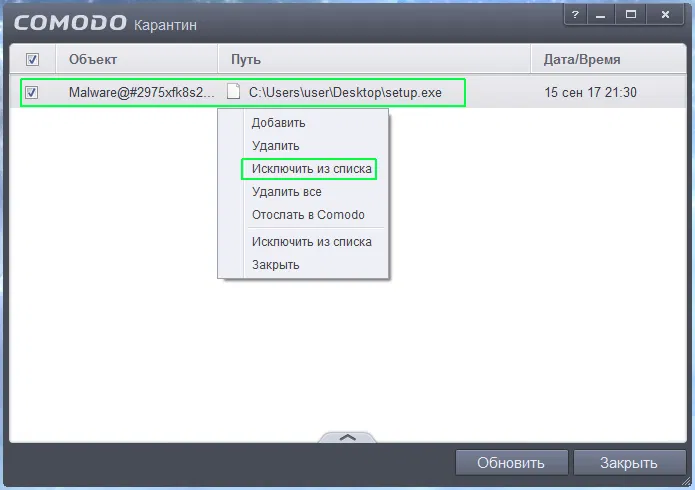Viewport: 695px width, 490px height.
Task: Choose Добавить from the context menu
Action: coord(278,123)
